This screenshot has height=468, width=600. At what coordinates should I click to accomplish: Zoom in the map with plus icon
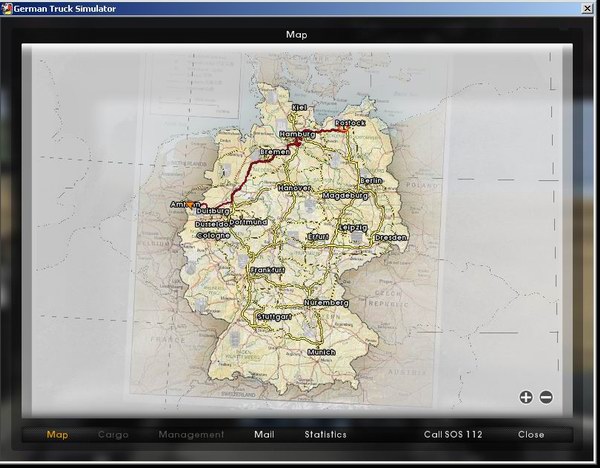coord(526,397)
